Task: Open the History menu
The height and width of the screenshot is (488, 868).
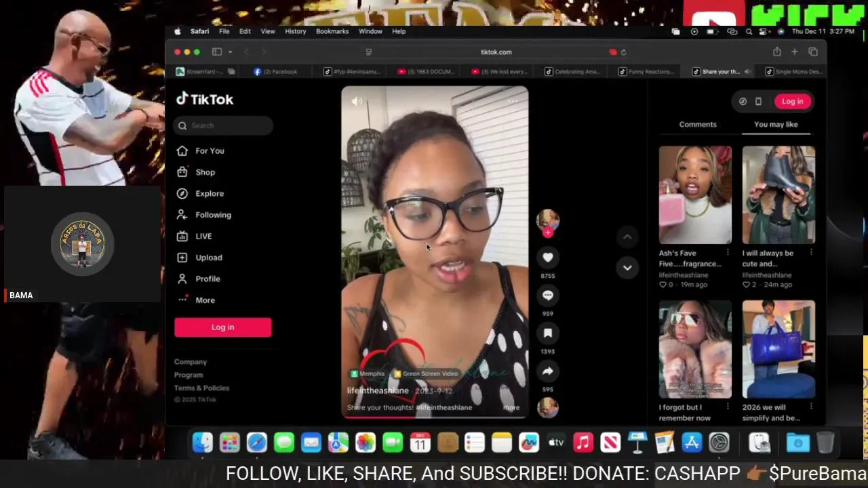Action: (x=295, y=31)
